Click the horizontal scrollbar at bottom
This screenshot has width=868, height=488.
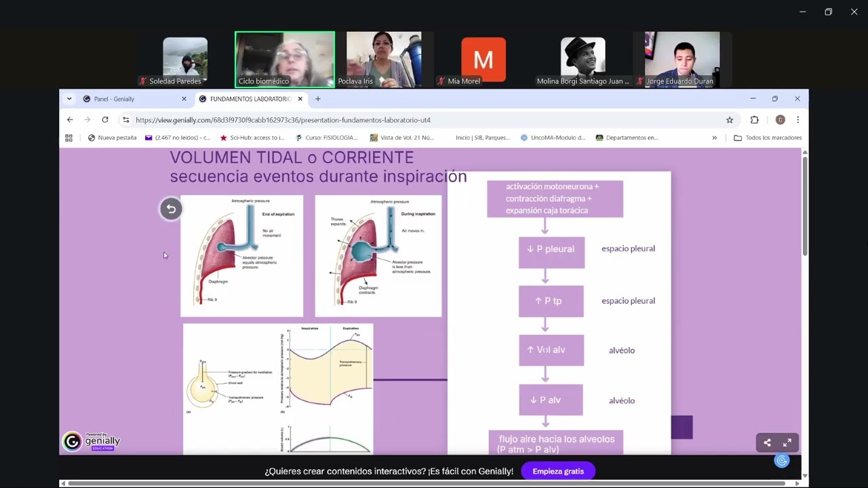(427, 483)
